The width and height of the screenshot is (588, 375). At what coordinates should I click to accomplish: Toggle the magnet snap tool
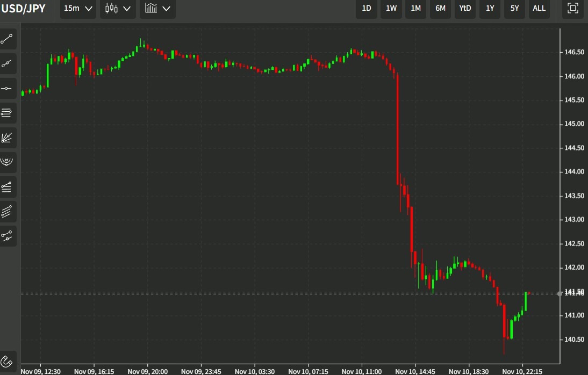[x=7, y=362]
